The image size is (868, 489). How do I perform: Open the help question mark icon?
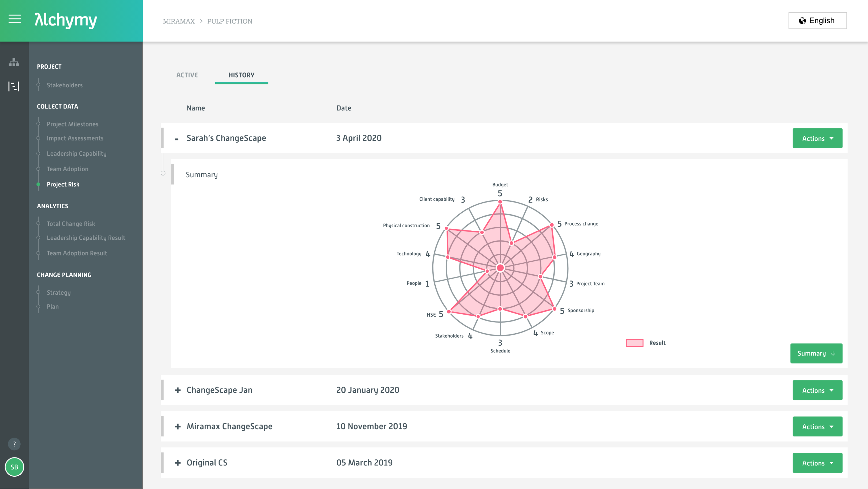(14, 444)
